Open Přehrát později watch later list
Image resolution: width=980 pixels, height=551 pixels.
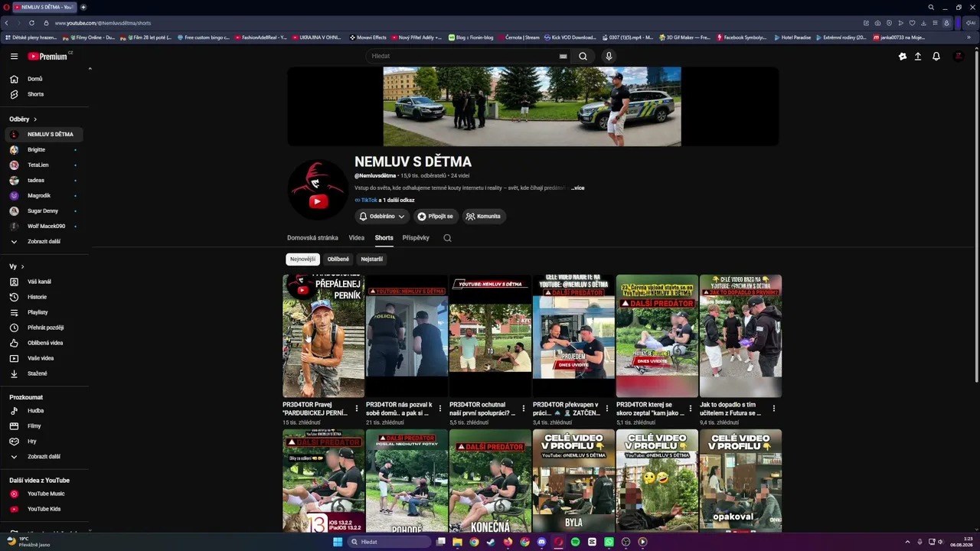click(x=45, y=328)
